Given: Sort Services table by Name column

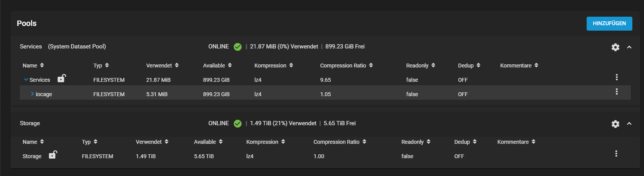Looking at the screenshot, I should [33, 66].
